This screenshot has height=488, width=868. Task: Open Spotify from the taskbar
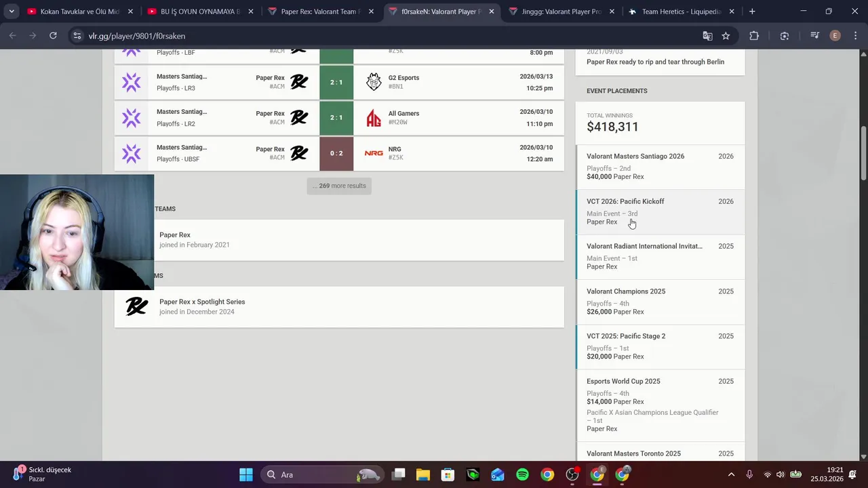(522, 474)
